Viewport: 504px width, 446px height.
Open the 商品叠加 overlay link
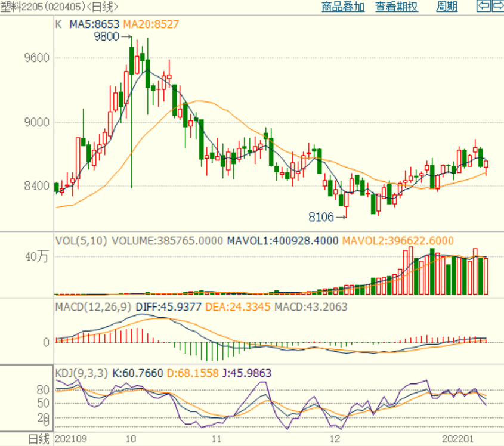click(x=342, y=7)
